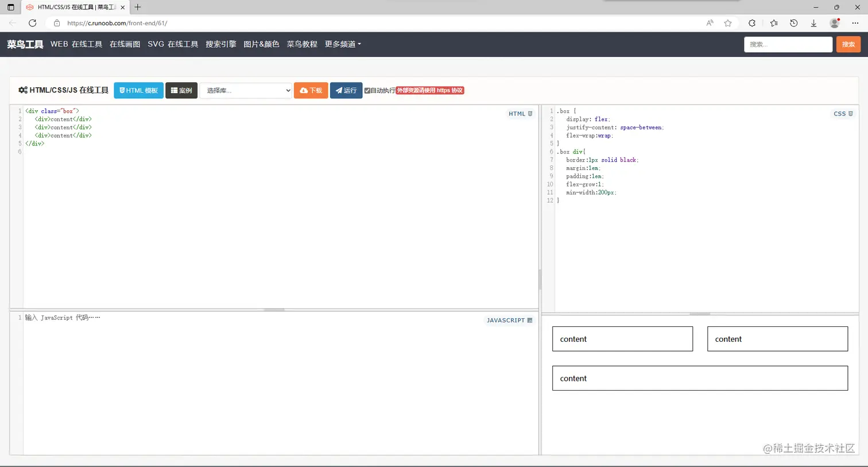Add this page to favorites with star
Screen dimensions: 868x467
728,23
